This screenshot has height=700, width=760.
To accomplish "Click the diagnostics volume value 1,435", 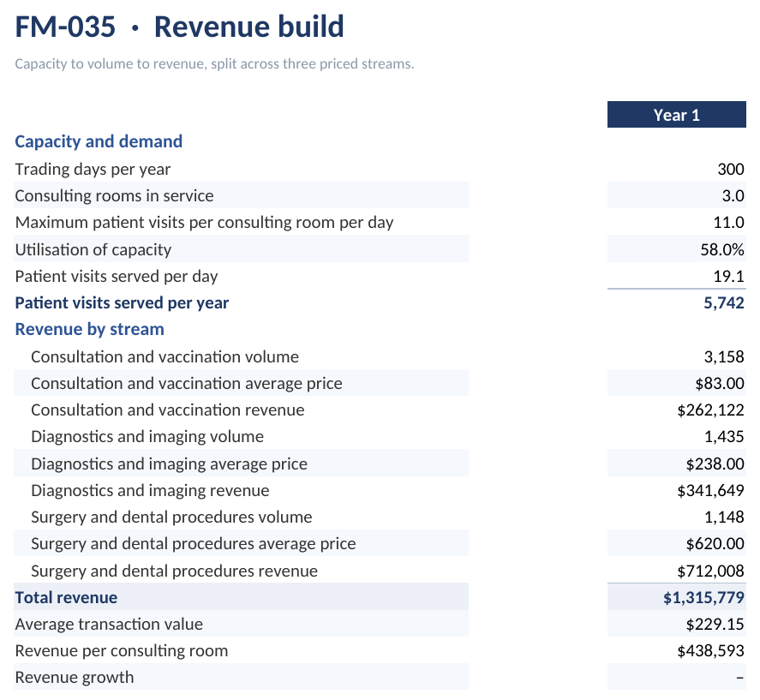I will tap(724, 437).
